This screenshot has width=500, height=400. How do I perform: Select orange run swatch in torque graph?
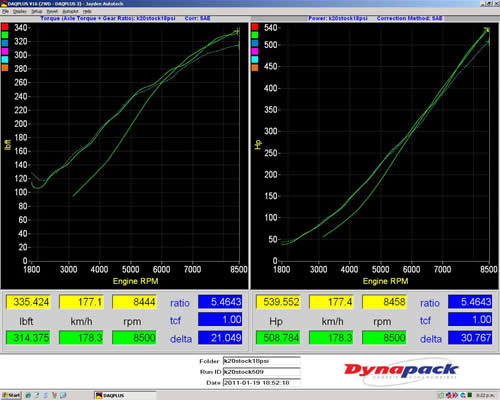[5, 68]
